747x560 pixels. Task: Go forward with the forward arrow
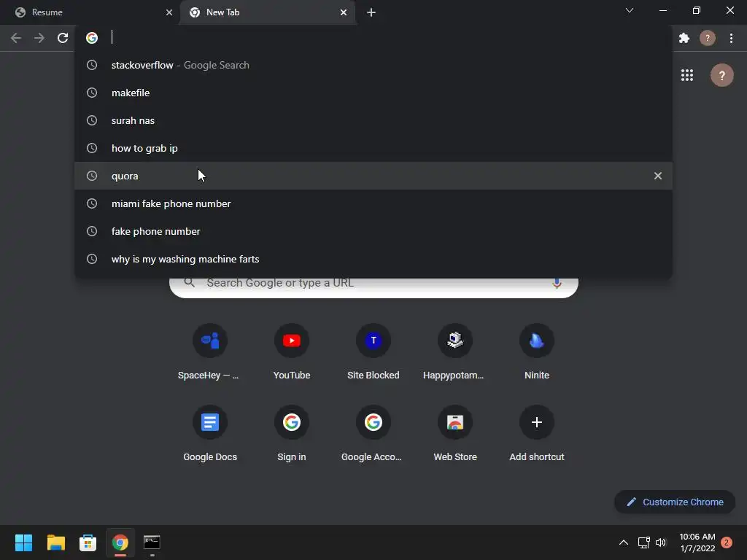click(39, 38)
